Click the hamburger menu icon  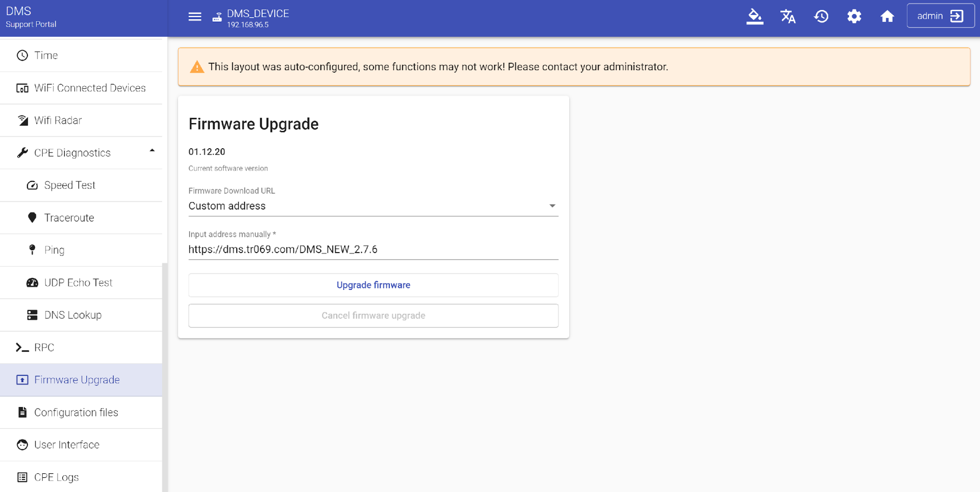click(x=195, y=17)
